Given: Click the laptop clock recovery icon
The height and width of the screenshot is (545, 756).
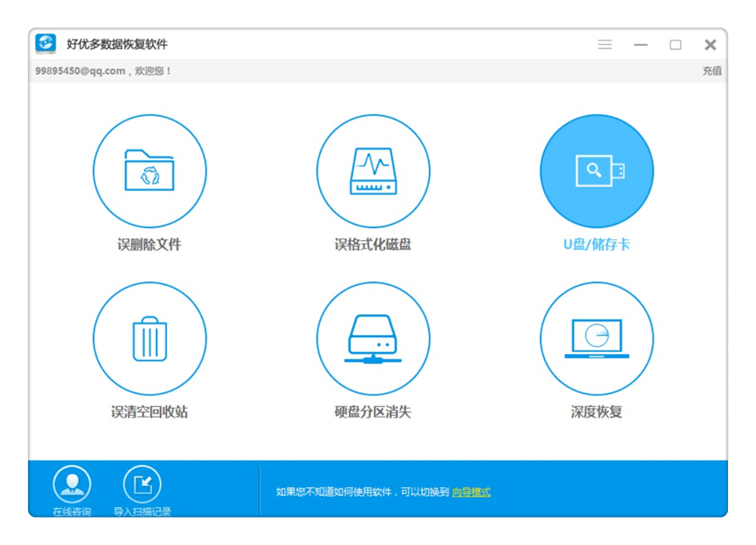Looking at the screenshot, I should (596, 338).
